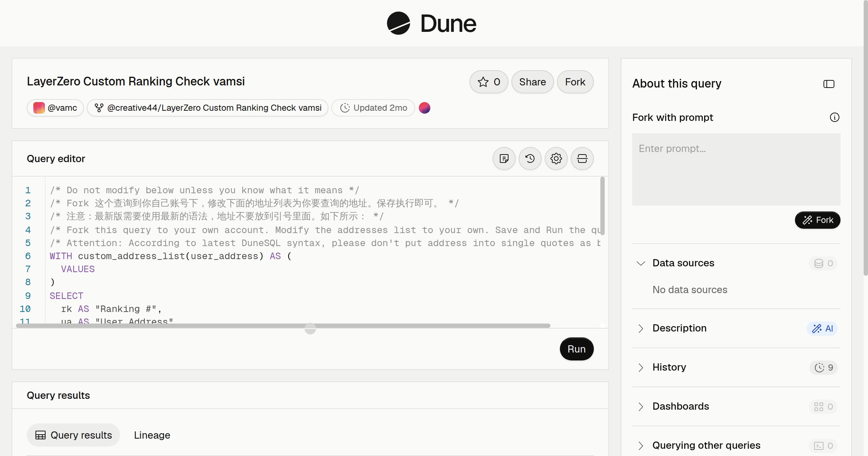Expand the Dashboards section
868x456 pixels.
tap(641, 406)
